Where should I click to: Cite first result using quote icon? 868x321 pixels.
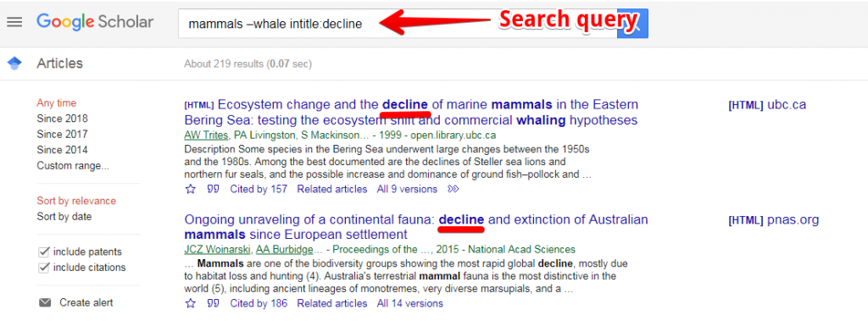point(213,189)
